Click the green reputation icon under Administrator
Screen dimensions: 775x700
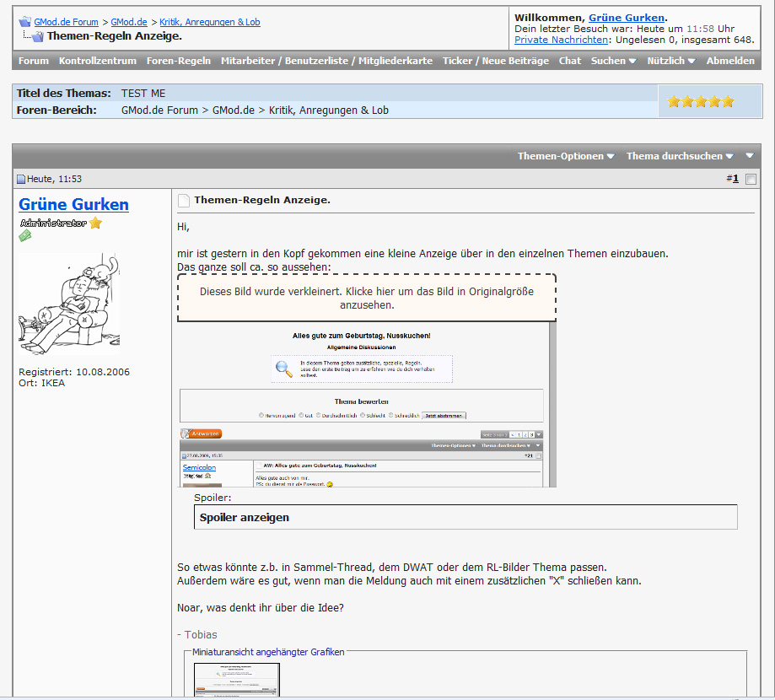(25, 236)
